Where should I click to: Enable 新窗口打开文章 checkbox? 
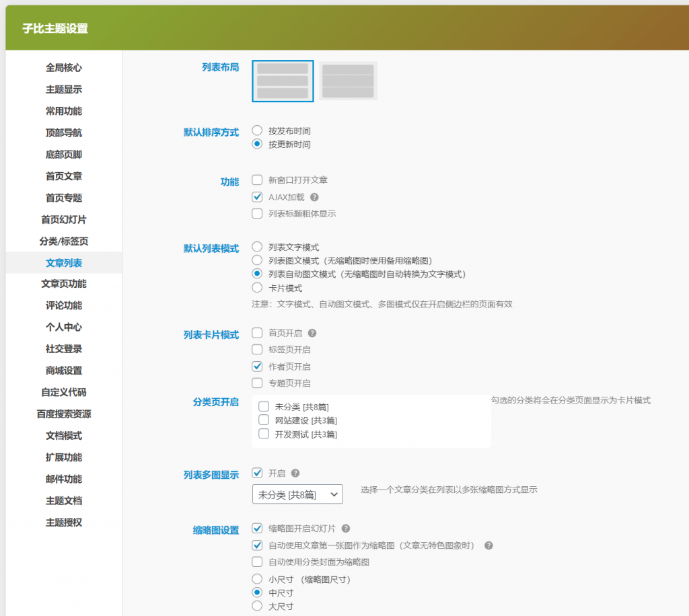(x=257, y=180)
